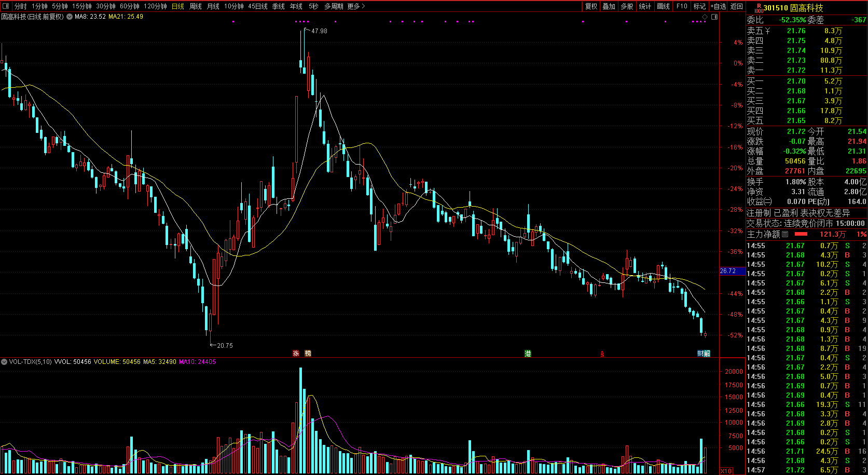Click the red 涨 marker below the chart
The height and width of the screenshot is (475, 868).
[296, 354]
